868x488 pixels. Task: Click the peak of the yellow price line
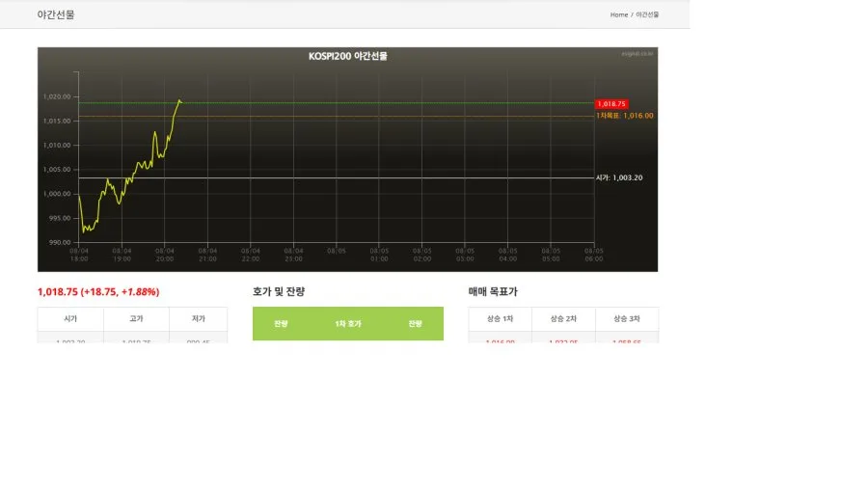click(179, 100)
